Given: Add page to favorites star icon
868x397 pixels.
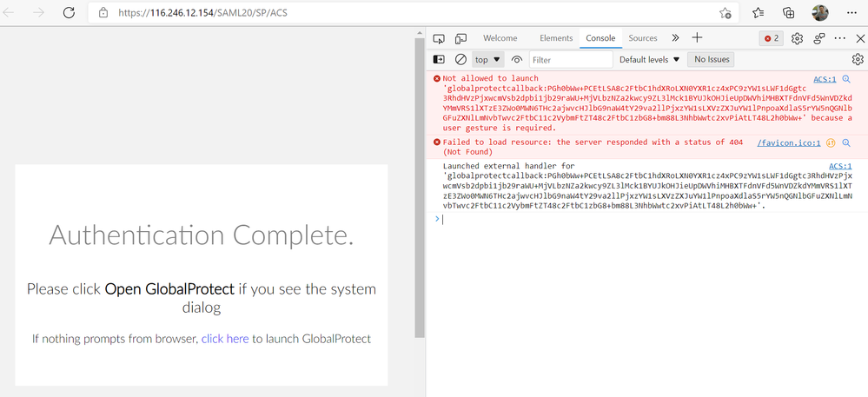Looking at the screenshot, I should click(x=725, y=13).
